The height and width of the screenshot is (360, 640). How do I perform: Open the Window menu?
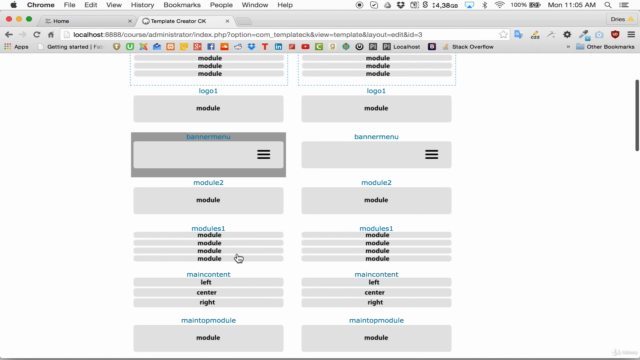click(255, 5)
